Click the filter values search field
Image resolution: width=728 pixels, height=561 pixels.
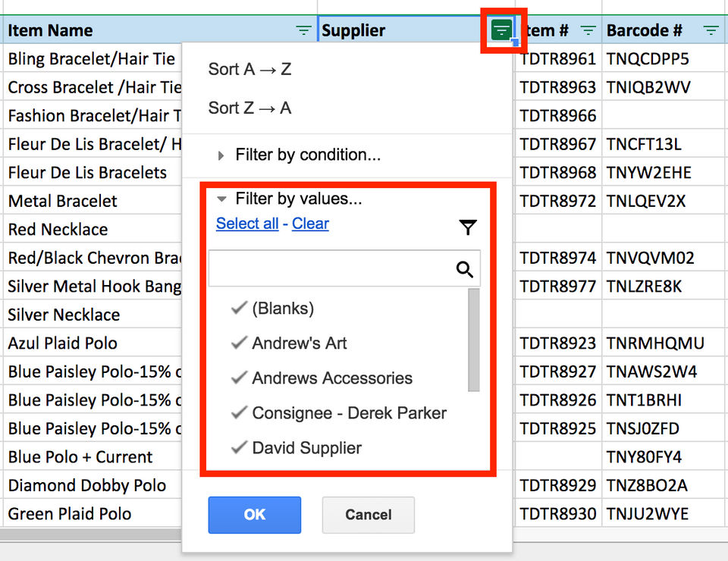click(x=330, y=269)
